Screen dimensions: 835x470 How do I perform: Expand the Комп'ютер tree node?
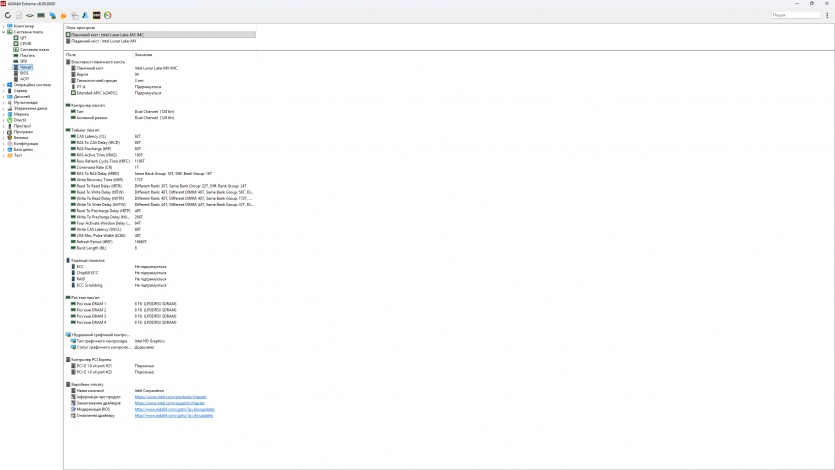3,26
